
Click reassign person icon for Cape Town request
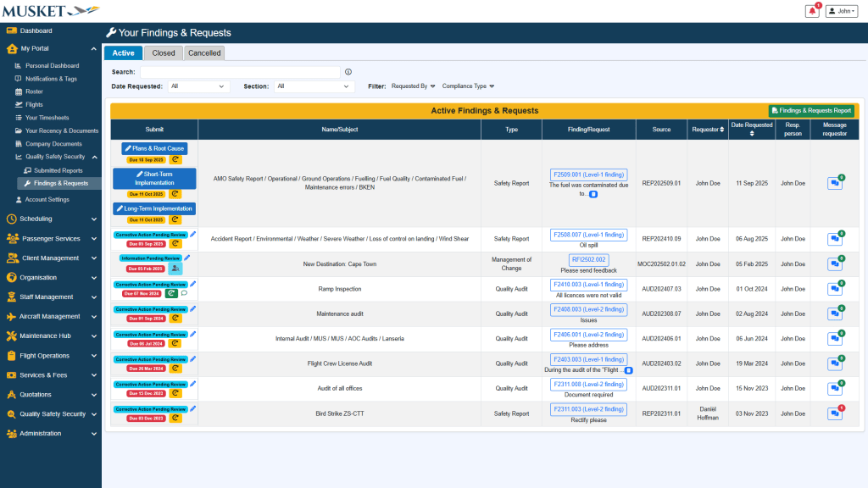(x=175, y=269)
